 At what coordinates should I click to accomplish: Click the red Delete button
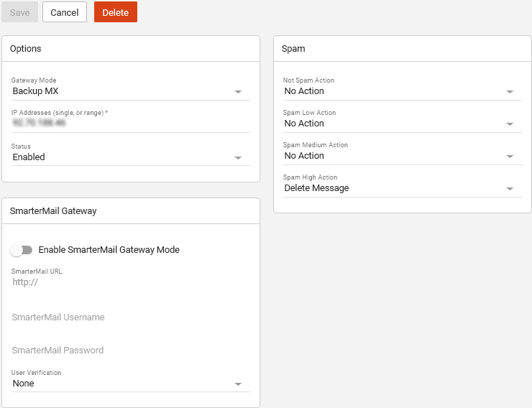[x=115, y=12]
